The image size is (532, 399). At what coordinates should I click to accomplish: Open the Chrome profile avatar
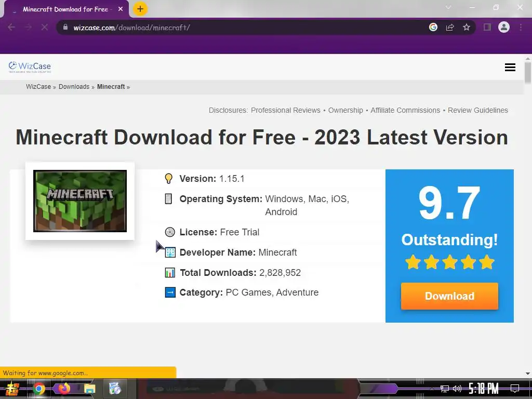pyautogui.click(x=504, y=27)
